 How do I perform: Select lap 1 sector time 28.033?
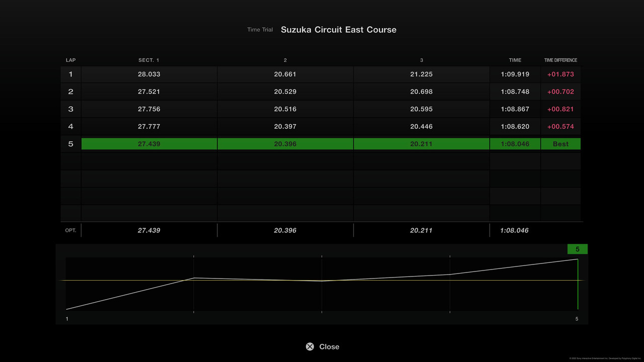[x=149, y=74]
